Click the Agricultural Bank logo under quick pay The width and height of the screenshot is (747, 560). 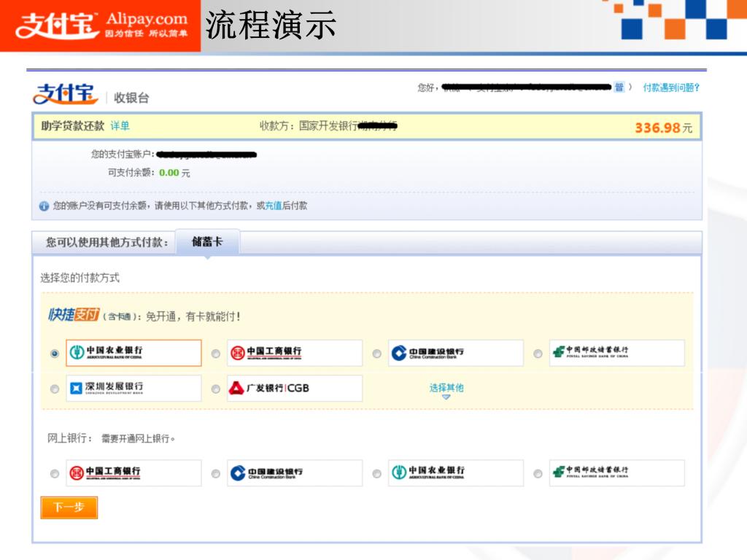tap(133, 353)
